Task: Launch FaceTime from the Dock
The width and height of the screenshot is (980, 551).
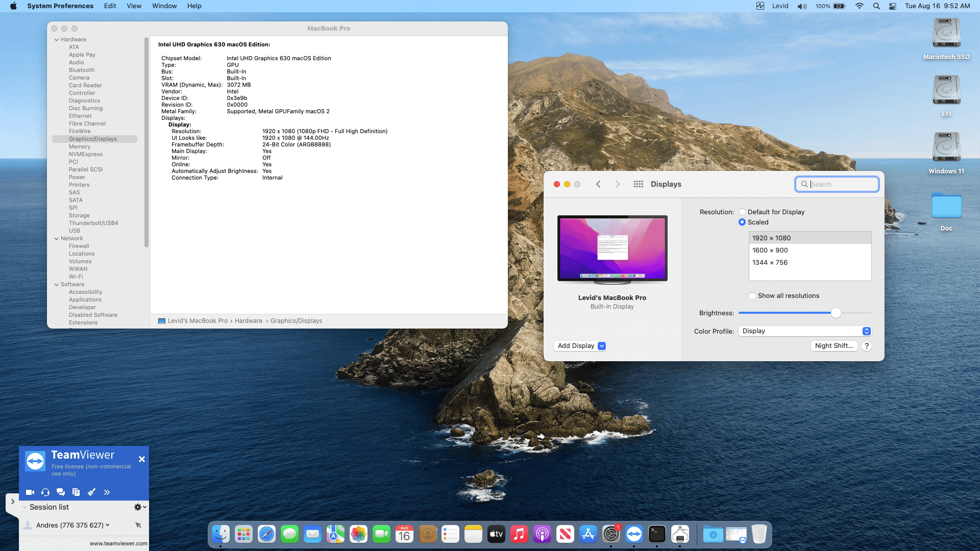Action: pos(381,534)
